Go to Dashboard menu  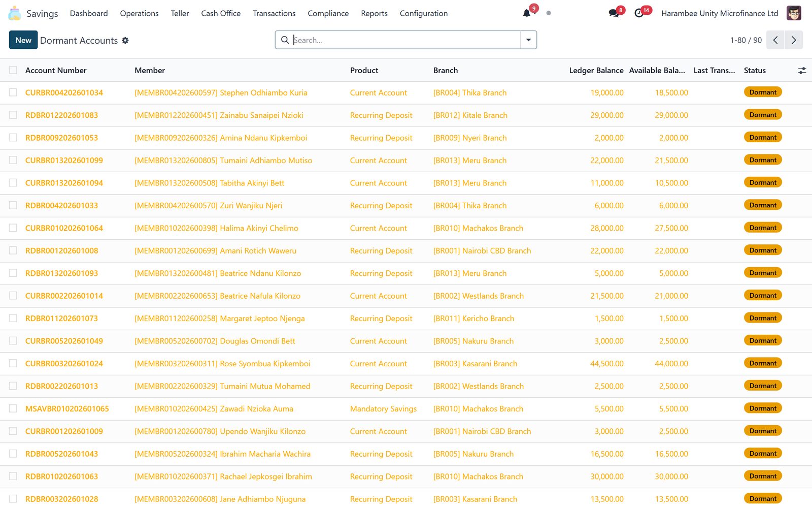click(x=89, y=13)
